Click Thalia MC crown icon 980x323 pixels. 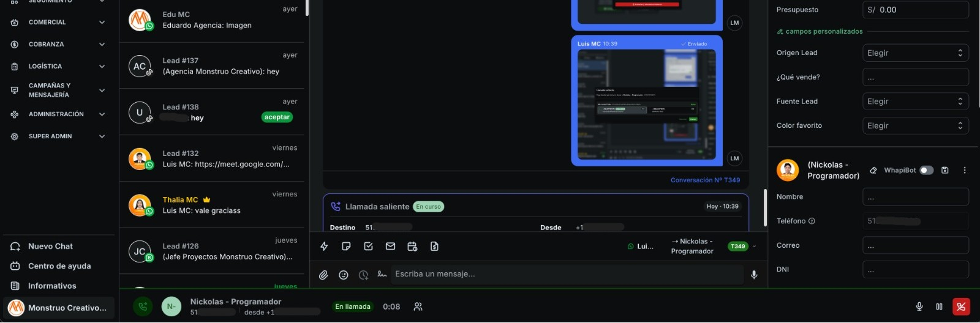[x=206, y=199]
